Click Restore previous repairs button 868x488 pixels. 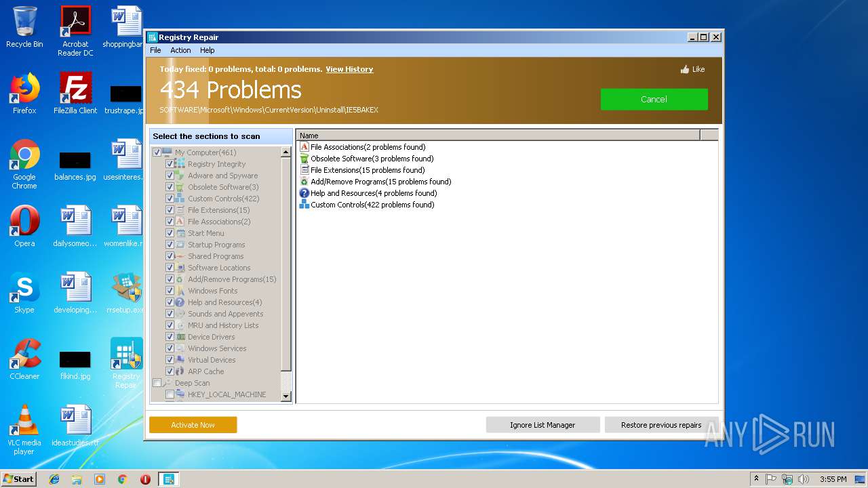pos(661,425)
